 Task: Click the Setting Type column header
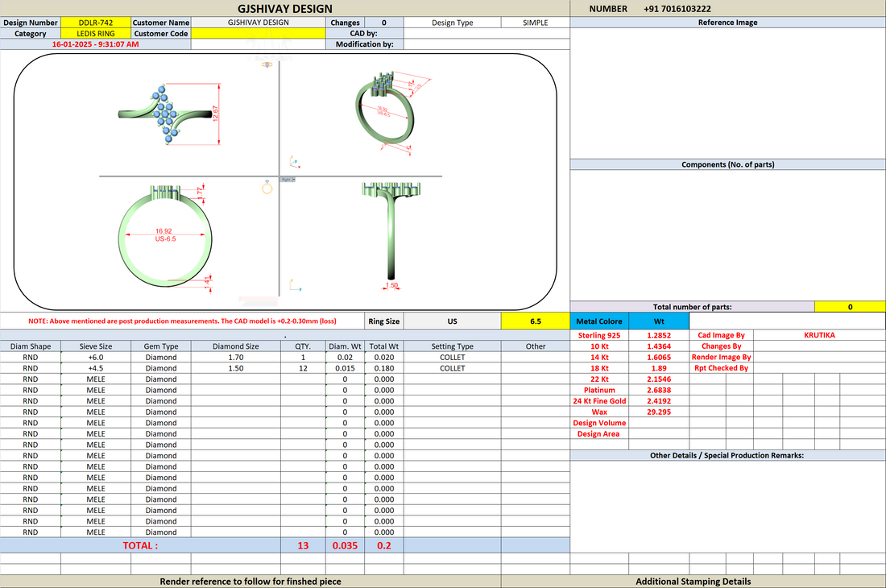pos(452,346)
